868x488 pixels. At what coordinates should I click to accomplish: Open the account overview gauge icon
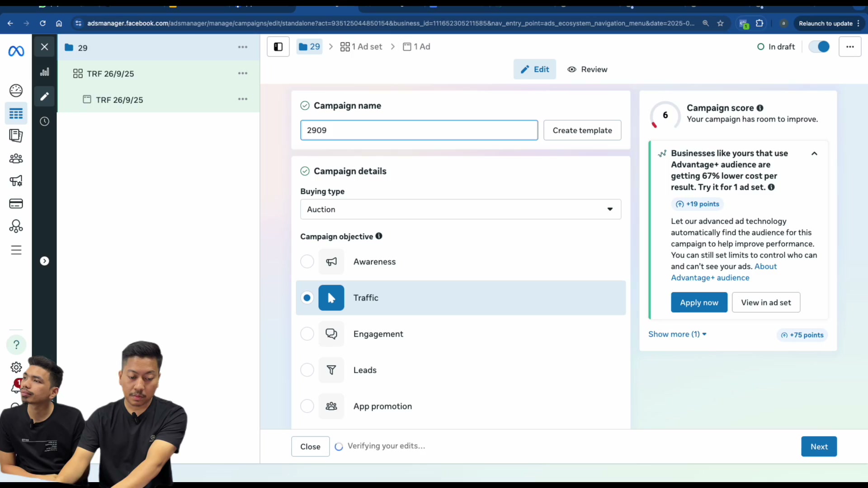[16, 90]
